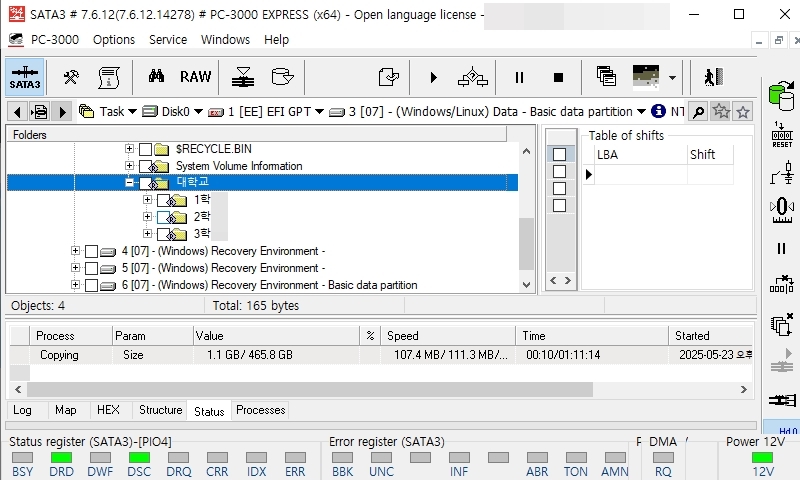Click the process table horizontal scrollbar

pos(310,390)
